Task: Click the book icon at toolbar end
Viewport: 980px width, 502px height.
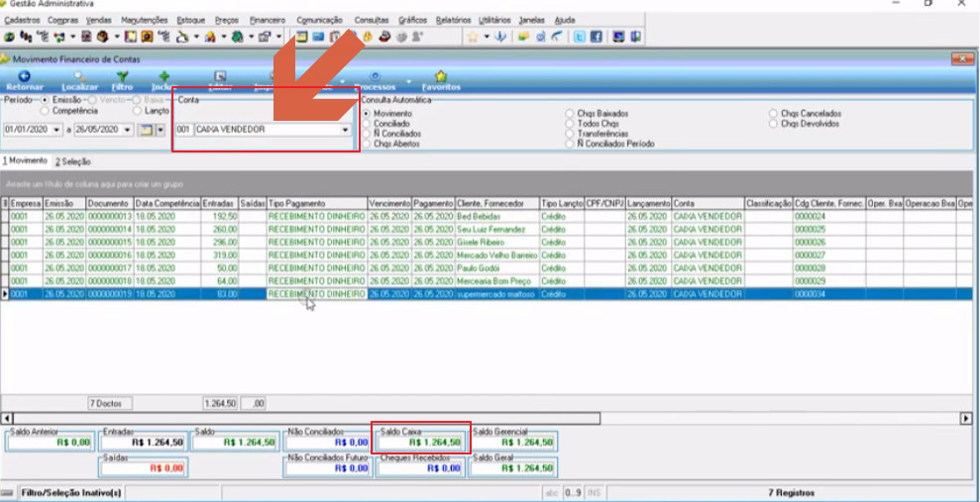Action: pyautogui.click(x=635, y=37)
